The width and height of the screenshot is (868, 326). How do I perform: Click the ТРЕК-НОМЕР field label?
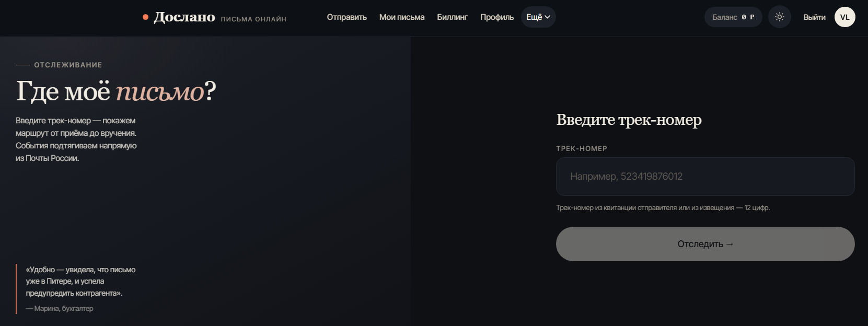[x=582, y=148]
